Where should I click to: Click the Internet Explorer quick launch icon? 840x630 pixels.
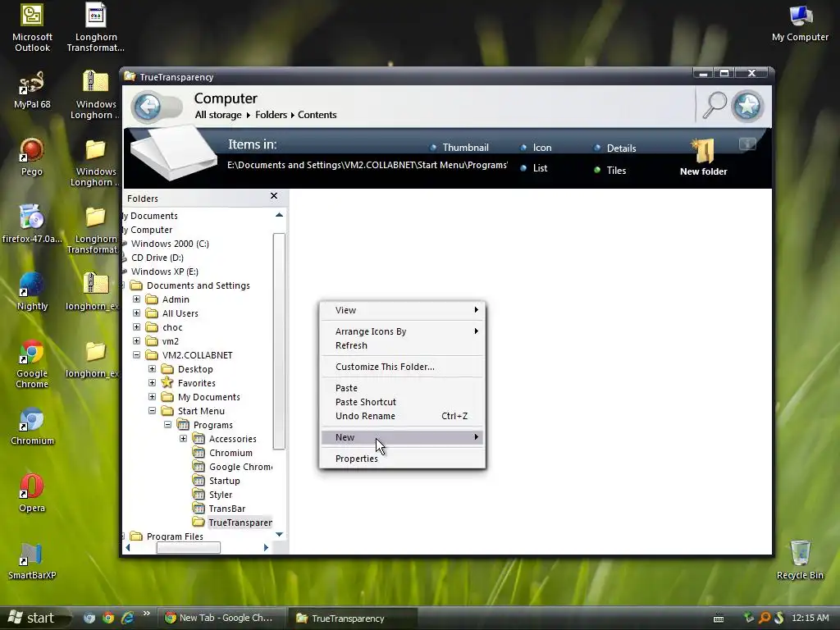click(127, 618)
